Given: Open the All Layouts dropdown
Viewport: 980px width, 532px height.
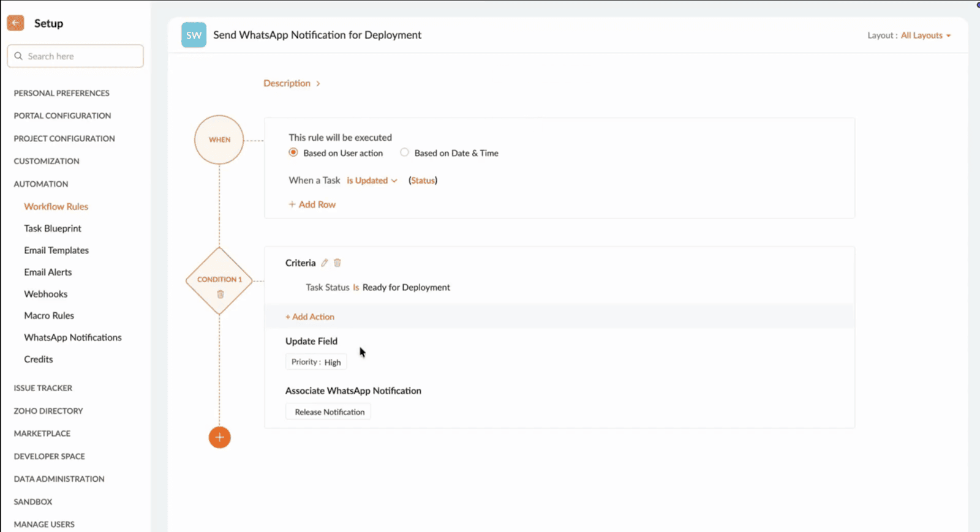Looking at the screenshot, I should [925, 36].
